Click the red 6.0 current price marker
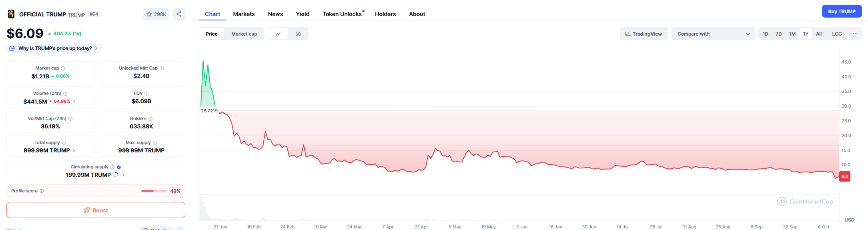 [845, 176]
